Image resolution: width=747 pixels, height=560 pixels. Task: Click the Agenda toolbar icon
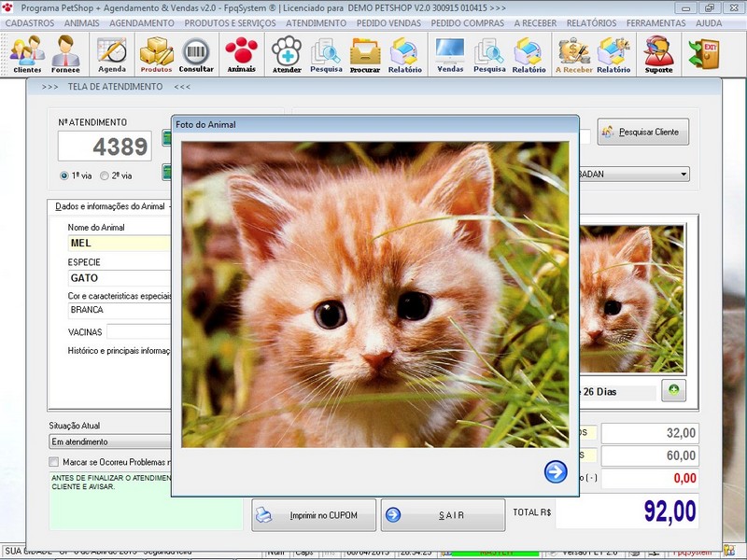pos(112,53)
